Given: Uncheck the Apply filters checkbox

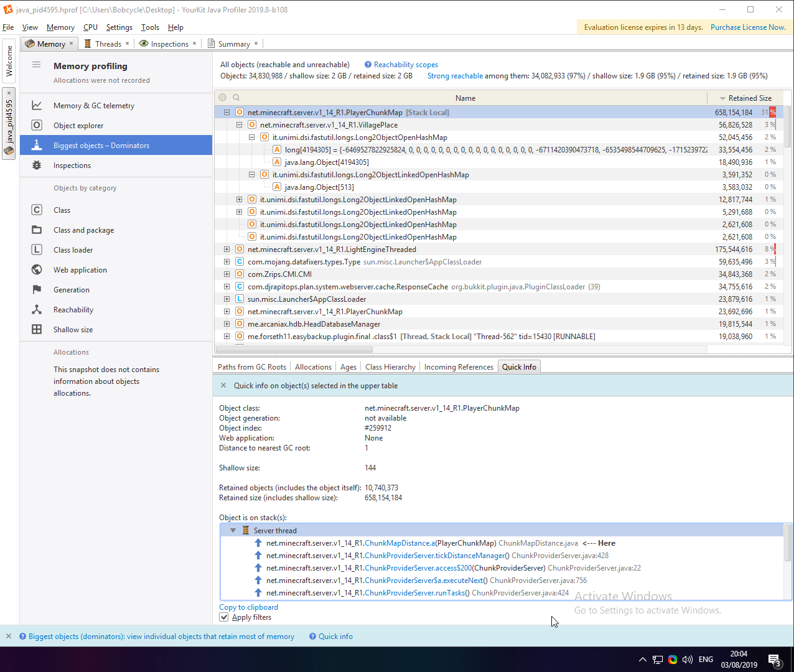Looking at the screenshot, I should [x=224, y=617].
